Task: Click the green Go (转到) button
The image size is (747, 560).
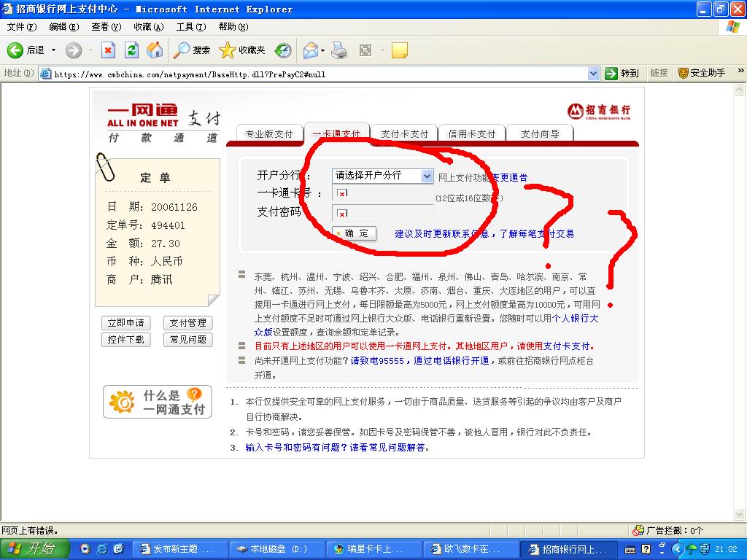Action: pyautogui.click(x=622, y=74)
